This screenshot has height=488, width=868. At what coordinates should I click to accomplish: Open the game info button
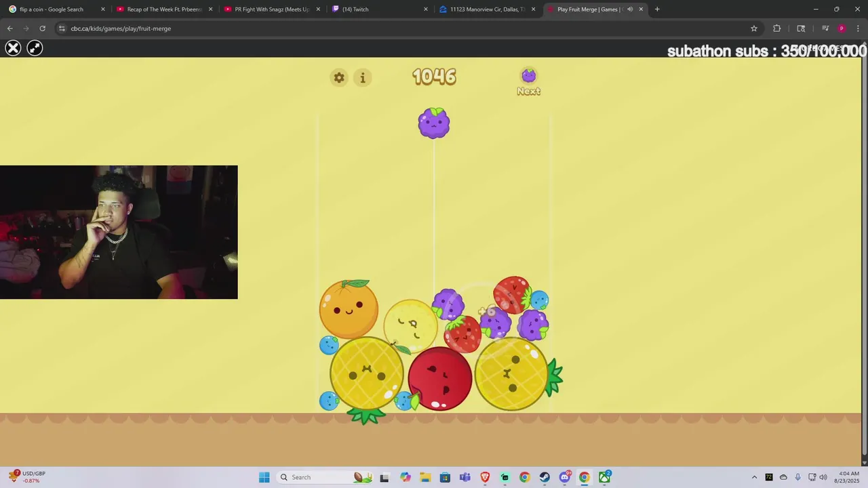pos(363,77)
